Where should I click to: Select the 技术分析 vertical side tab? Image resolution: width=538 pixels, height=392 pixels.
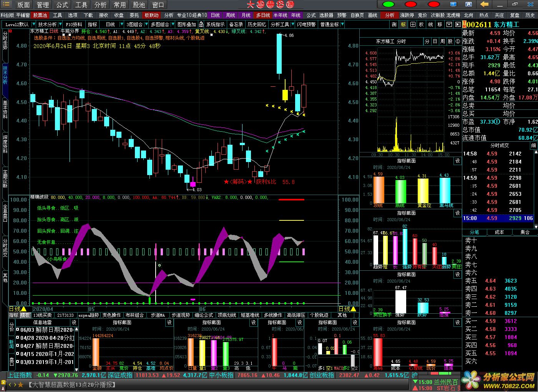point(5,74)
